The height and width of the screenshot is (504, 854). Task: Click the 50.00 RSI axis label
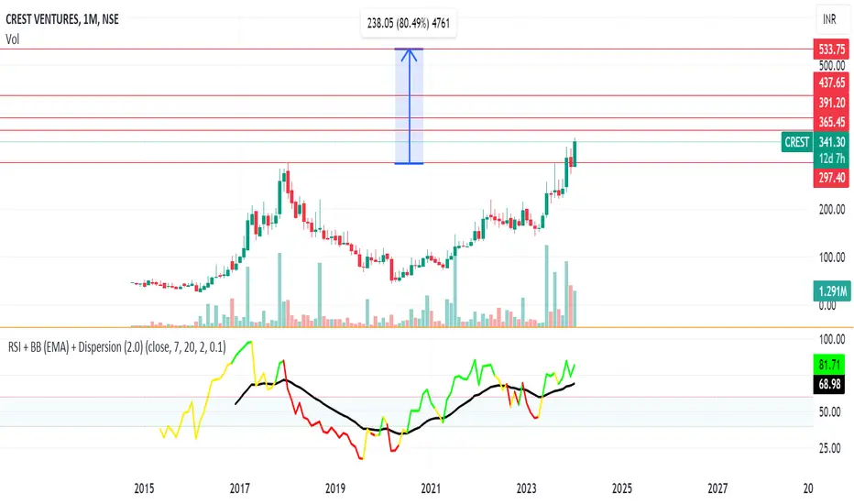[x=829, y=412]
